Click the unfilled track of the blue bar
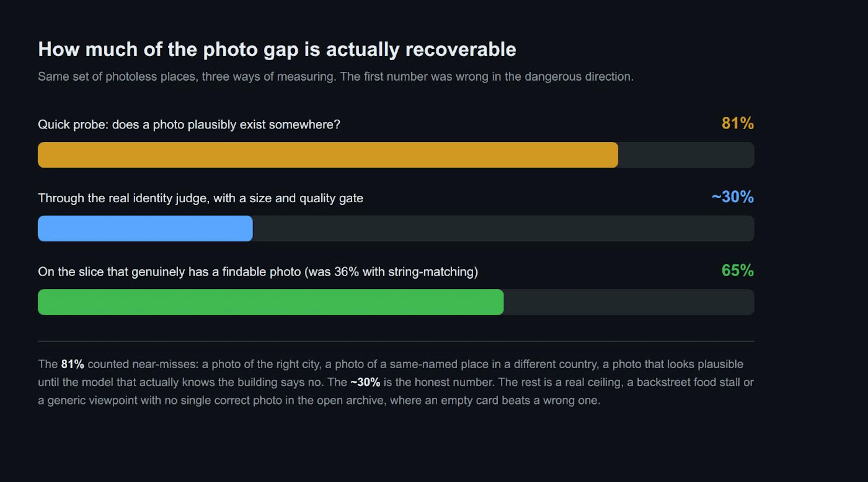Image resolution: width=868 pixels, height=482 pixels. click(503, 228)
